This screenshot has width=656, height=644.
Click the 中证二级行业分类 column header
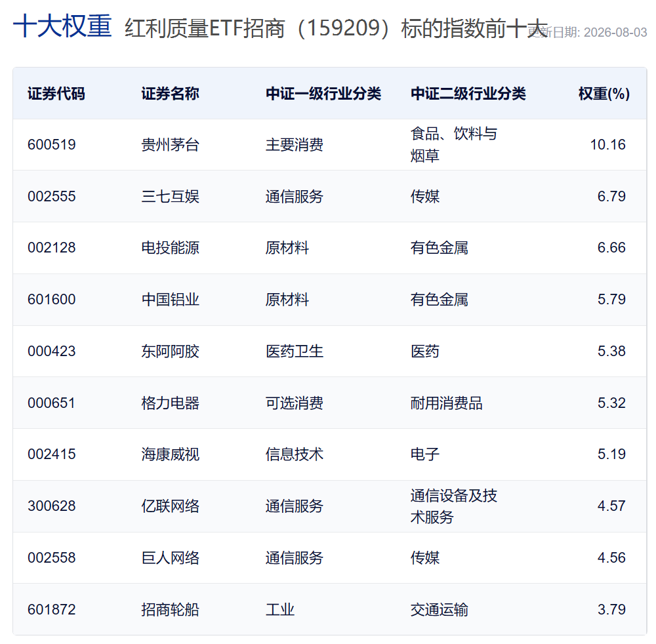point(468,94)
